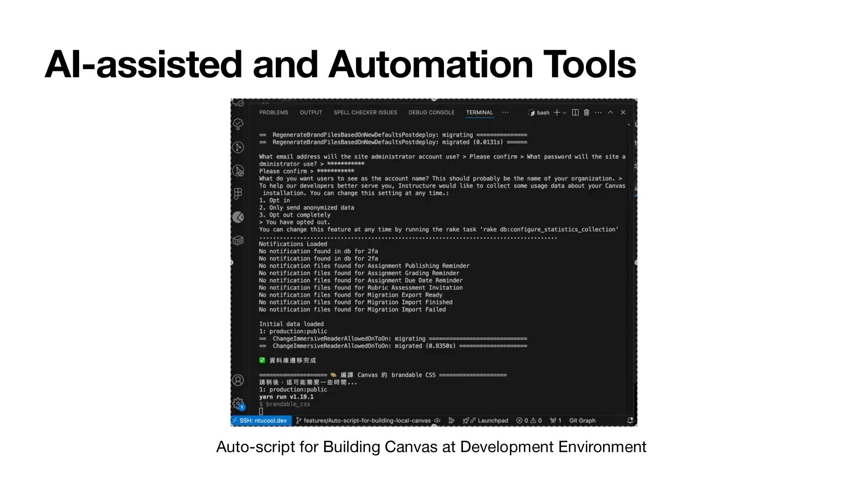The height and width of the screenshot is (488, 868).
Task: Show additional panel views ellipsis after TERMINAL
Action: pyautogui.click(x=505, y=113)
